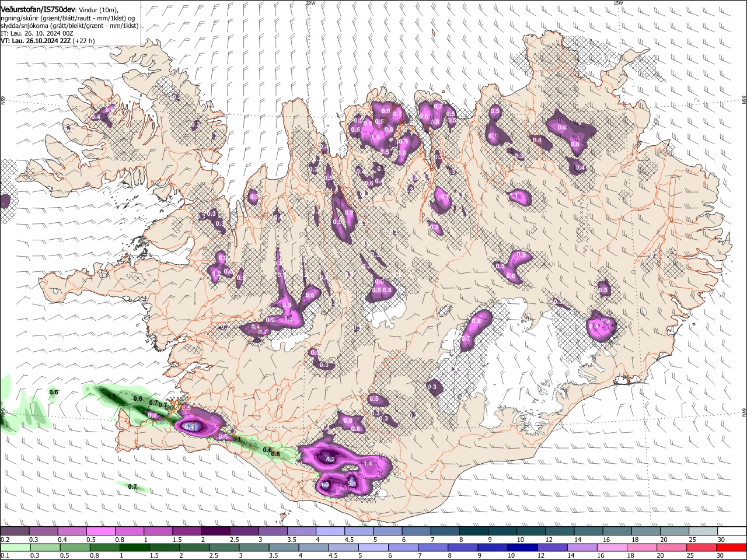Click the '6.1' precipitation value near Reykjanes
Viewport: 747px width, 560px height.
pyautogui.click(x=189, y=427)
